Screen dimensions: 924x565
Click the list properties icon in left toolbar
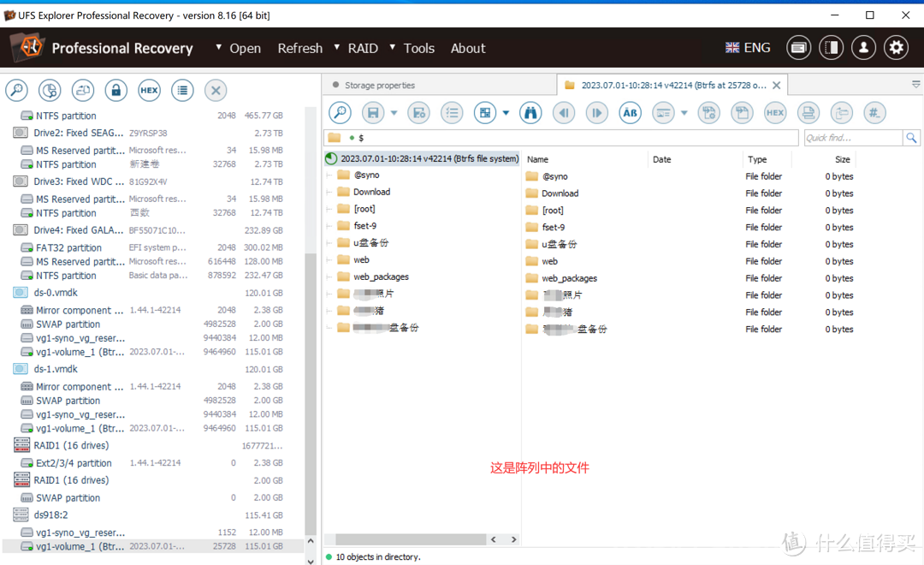click(182, 90)
